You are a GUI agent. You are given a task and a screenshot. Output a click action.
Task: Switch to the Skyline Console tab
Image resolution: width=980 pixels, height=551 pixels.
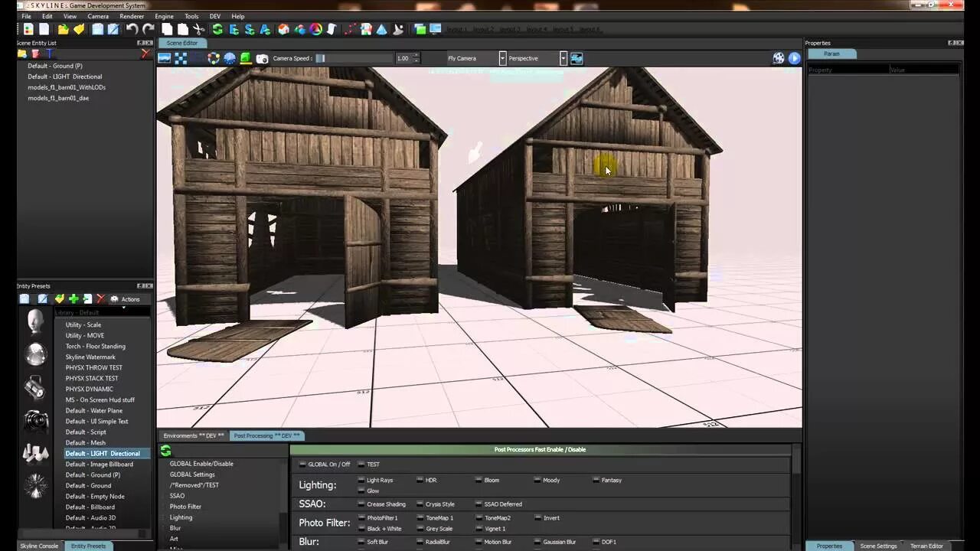tap(39, 546)
